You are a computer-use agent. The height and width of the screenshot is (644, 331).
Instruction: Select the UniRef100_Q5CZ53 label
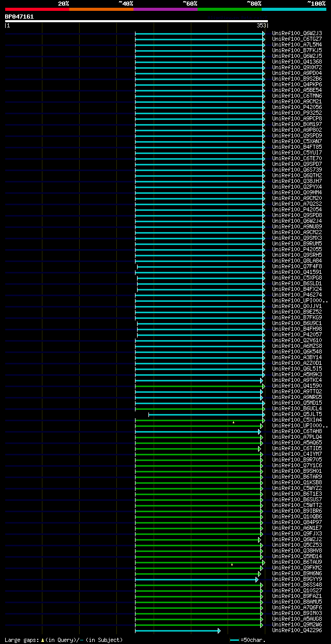click(297, 545)
